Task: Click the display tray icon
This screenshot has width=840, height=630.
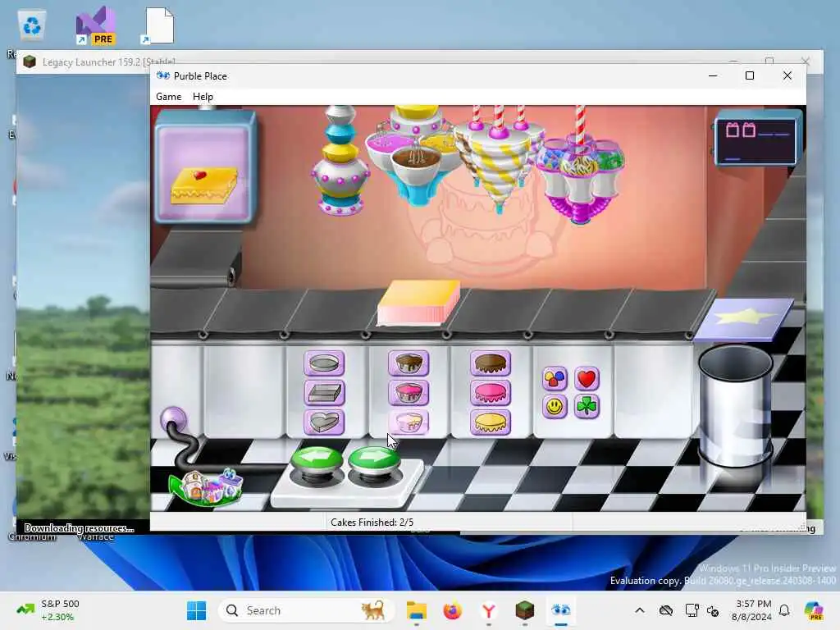Action: (692, 610)
